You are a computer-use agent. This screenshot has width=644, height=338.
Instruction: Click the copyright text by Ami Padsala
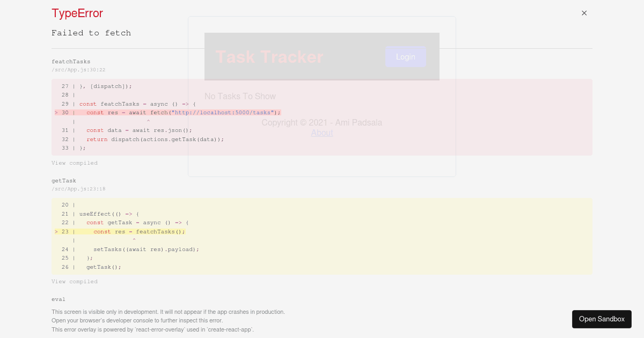tap(322, 122)
